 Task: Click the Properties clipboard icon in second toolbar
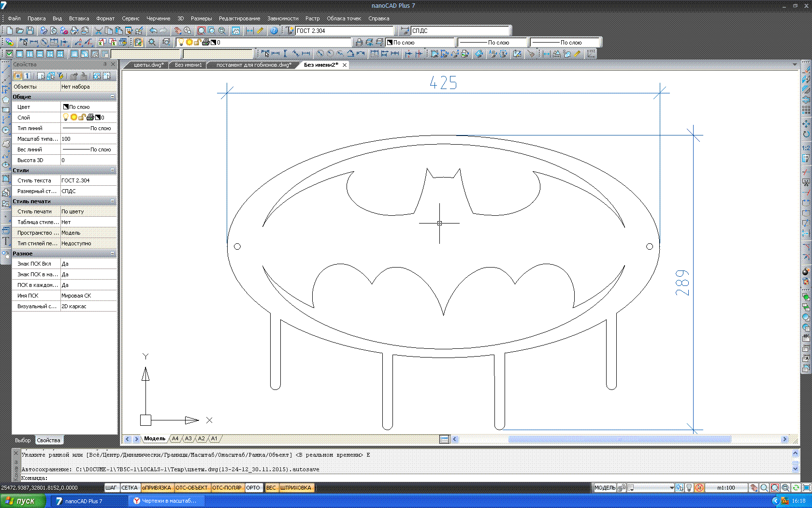pos(139,42)
